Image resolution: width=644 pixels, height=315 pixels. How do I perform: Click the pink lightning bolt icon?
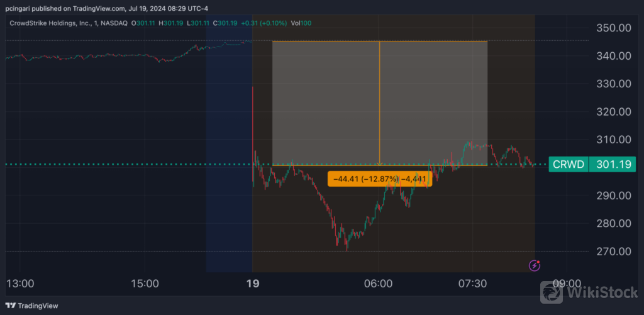click(x=535, y=265)
